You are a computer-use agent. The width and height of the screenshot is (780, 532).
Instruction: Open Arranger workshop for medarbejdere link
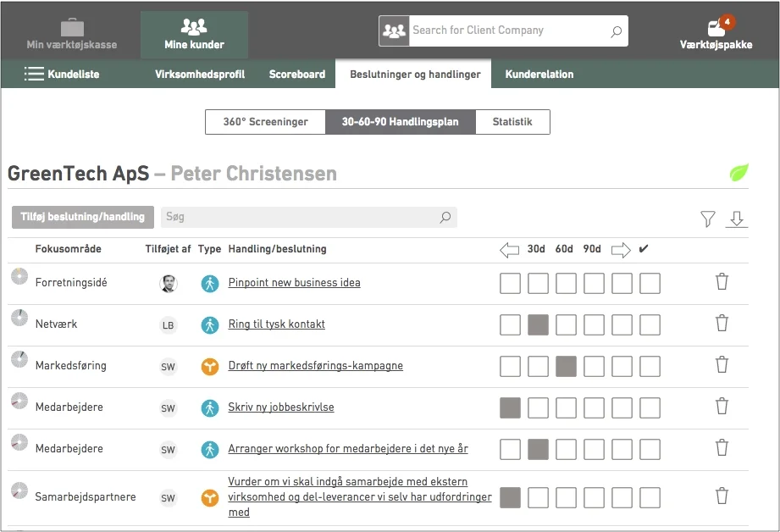(x=348, y=449)
